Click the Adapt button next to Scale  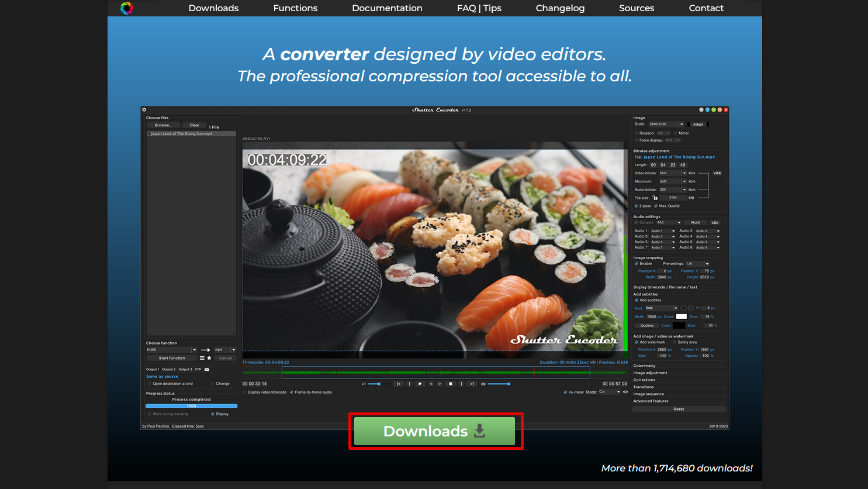[698, 124]
